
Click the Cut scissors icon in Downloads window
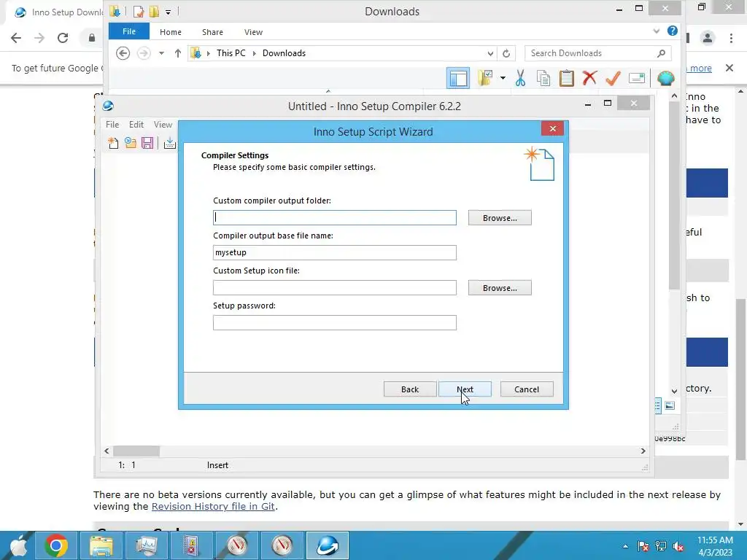point(520,78)
